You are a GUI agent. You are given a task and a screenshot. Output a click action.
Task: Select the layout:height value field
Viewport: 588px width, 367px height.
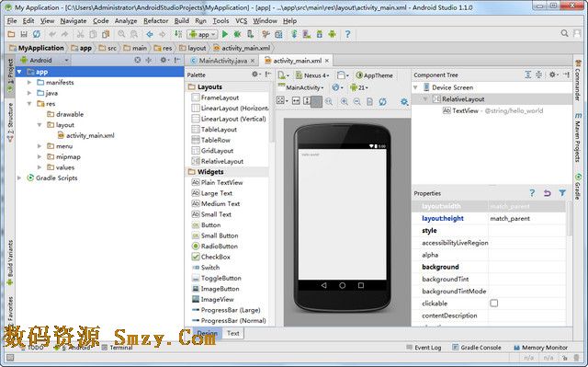coord(526,218)
